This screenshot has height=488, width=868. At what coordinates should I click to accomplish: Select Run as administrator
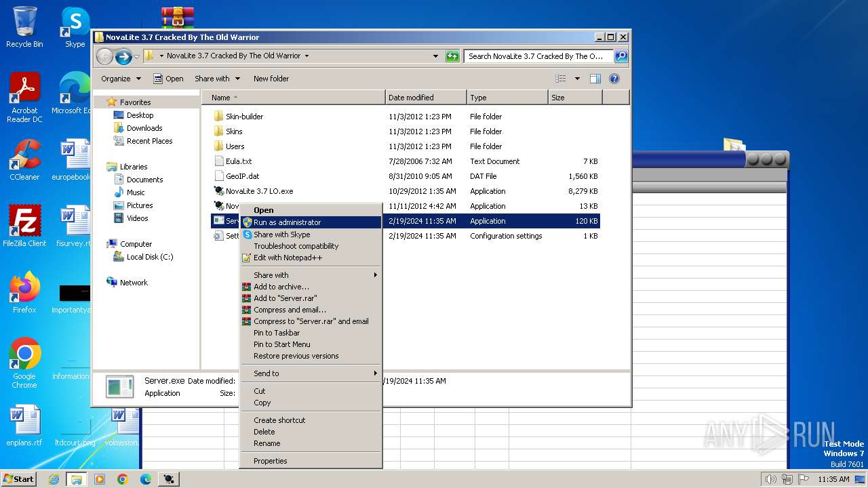pyautogui.click(x=311, y=222)
